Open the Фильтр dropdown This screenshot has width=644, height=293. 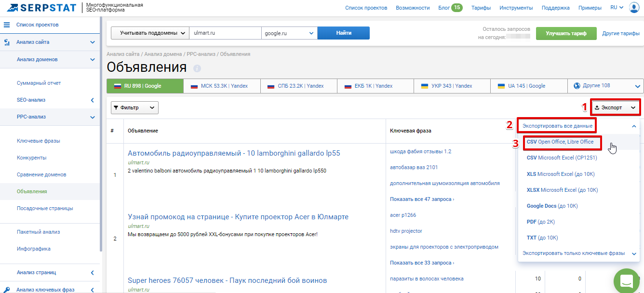pos(134,108)
